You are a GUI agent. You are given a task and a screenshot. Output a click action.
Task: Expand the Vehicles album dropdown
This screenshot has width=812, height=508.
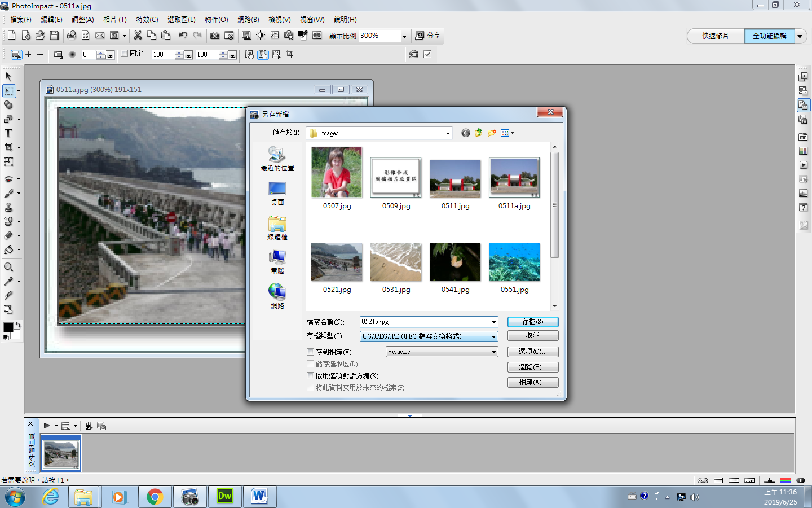pos(493,352)
